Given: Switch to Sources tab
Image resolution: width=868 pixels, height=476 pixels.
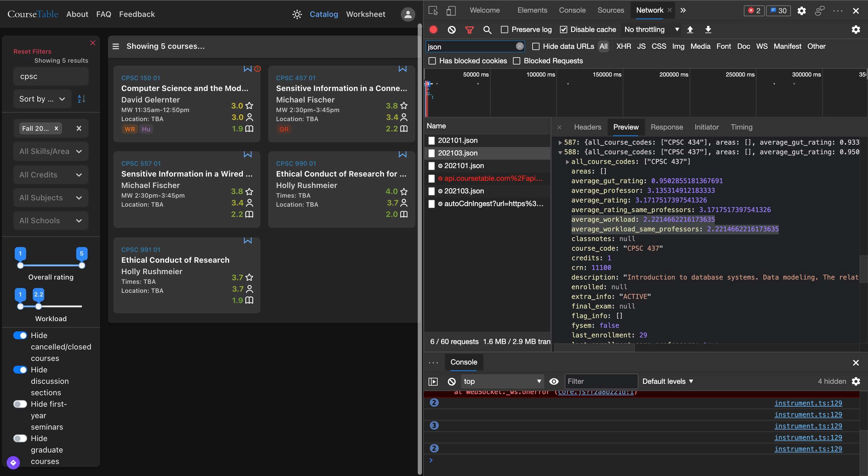Looking at the screenshot, I should (611, 11).
